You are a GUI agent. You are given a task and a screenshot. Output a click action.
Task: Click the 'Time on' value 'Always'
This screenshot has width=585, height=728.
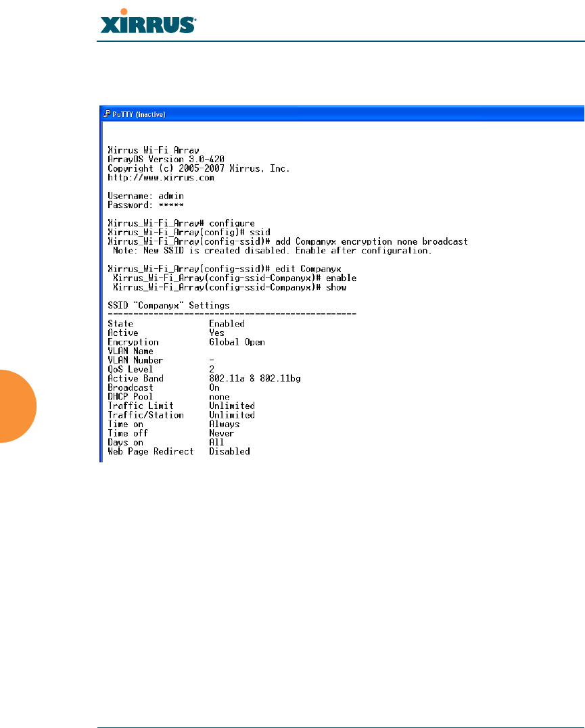(x=225, y=424)
